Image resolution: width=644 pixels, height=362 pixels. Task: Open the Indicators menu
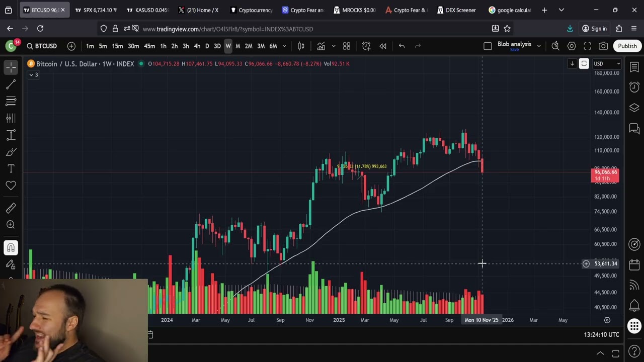pyautogui.click(x=321, y=46)
